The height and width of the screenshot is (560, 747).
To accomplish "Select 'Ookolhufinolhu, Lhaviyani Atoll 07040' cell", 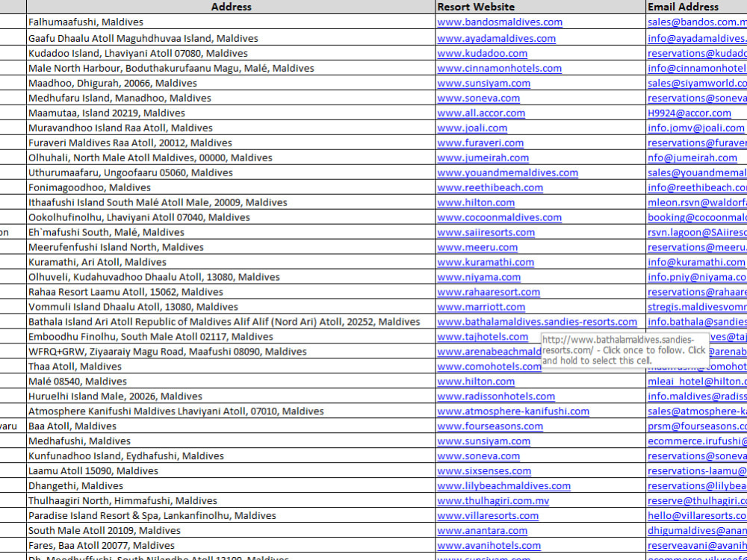I will tap(231, 217).
